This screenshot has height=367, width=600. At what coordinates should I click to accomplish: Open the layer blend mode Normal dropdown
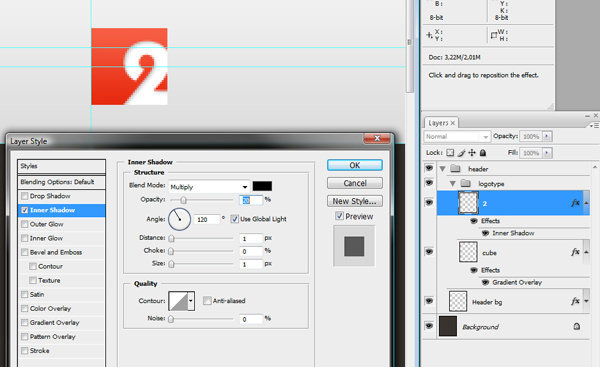457,136
